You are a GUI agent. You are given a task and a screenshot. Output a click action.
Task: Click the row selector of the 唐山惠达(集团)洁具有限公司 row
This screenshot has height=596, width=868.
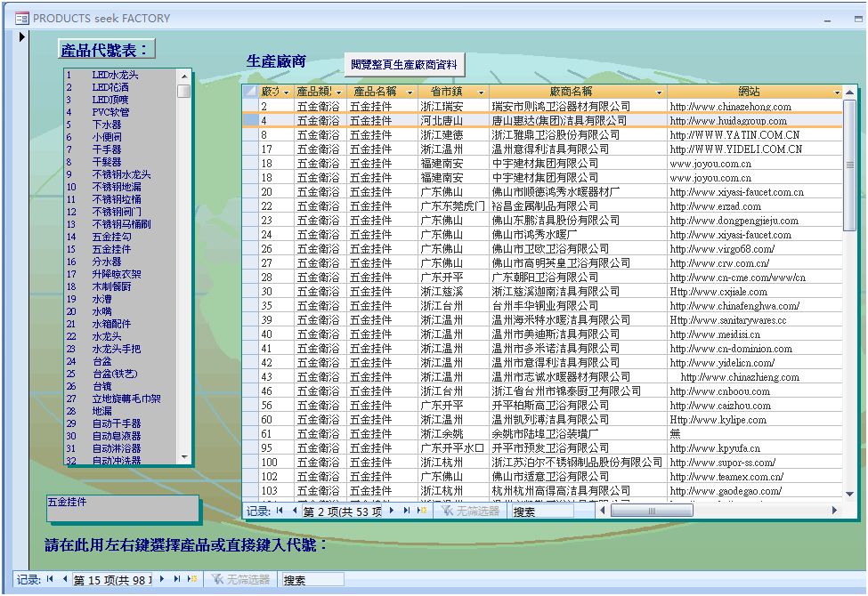[x=250, y=120]
